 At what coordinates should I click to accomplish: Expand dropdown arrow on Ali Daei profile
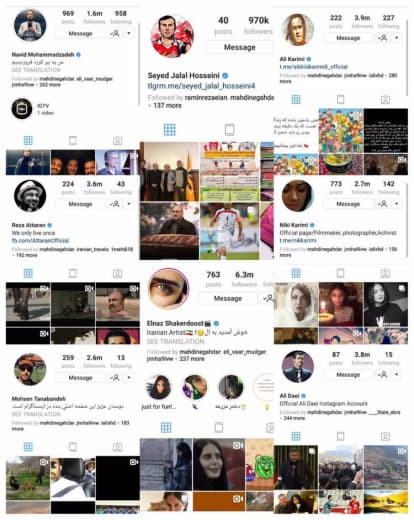pos(397,375)
